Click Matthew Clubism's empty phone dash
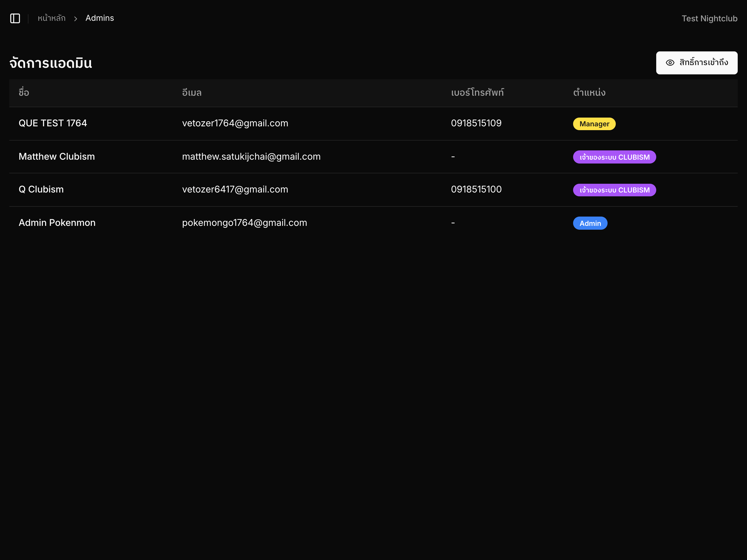The width and height of the screenshot is (747, 560). coord(453,157)
